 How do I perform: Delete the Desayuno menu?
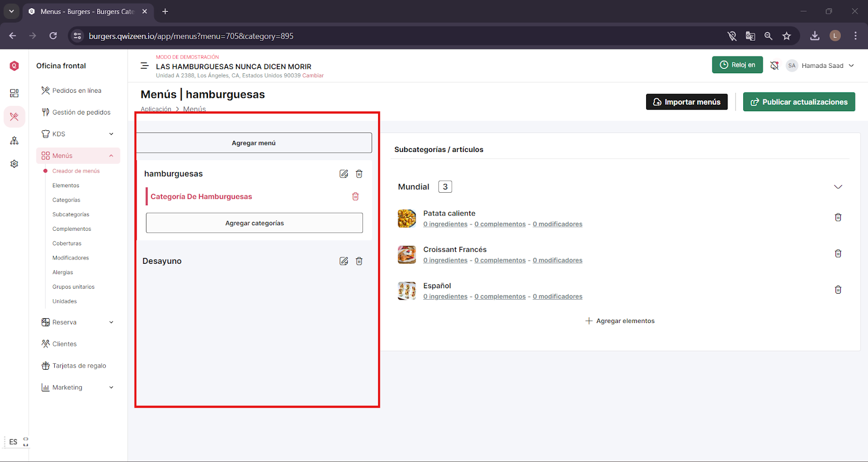point(359,261)
